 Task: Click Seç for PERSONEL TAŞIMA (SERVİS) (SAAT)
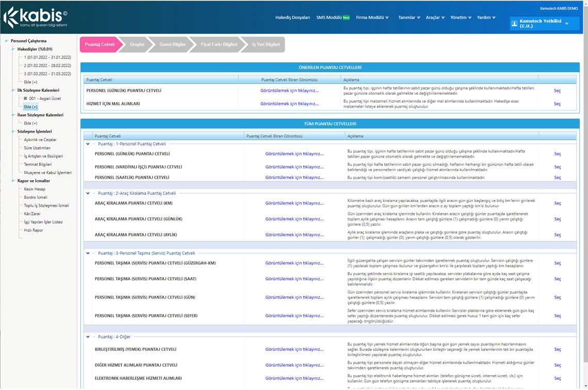click(x=558, y=279)
